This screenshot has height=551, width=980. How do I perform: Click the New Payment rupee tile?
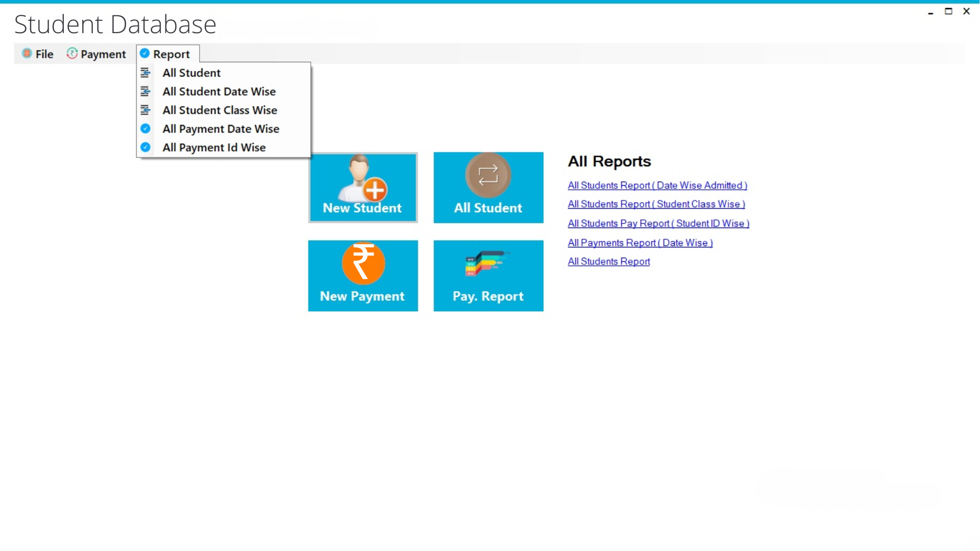pyautogui.click(x=363, y=275)
